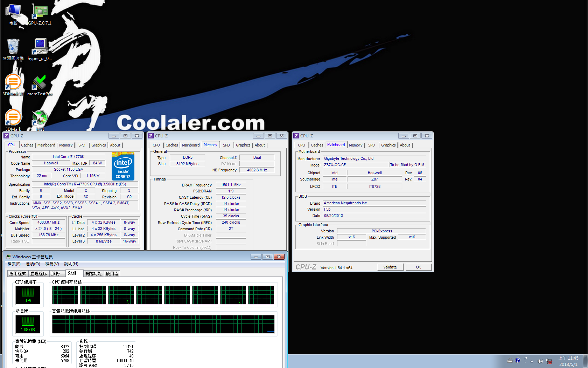Click the Multiplier value x 24.0 ( 8 - 24 )
This screenshot has width=588, height=368.
coord(49,229)
